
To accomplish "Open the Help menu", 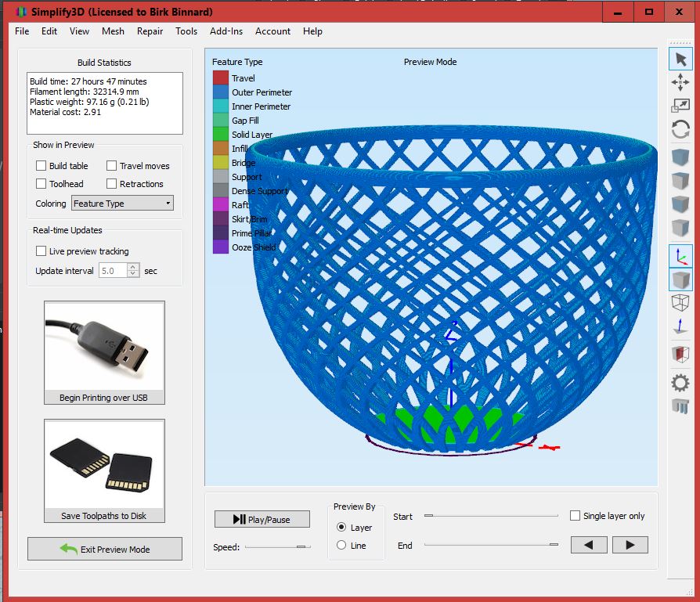I will [312, 31].
